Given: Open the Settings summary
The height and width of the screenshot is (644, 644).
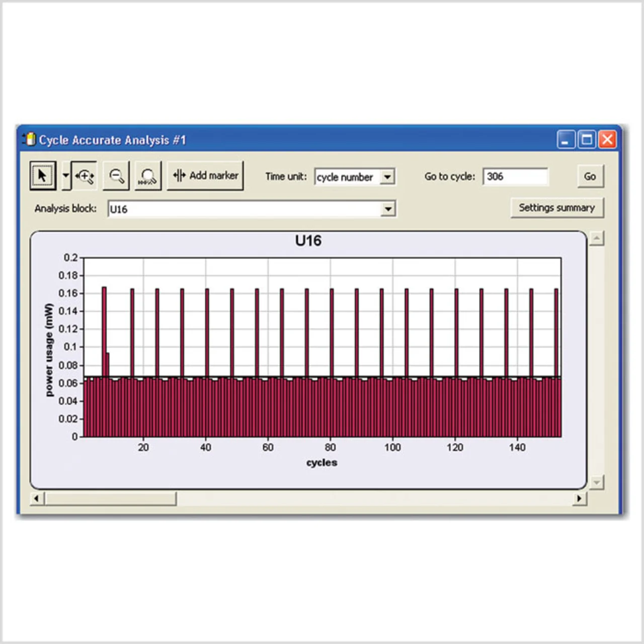Looking at the screenshot, I should point(556,208).
